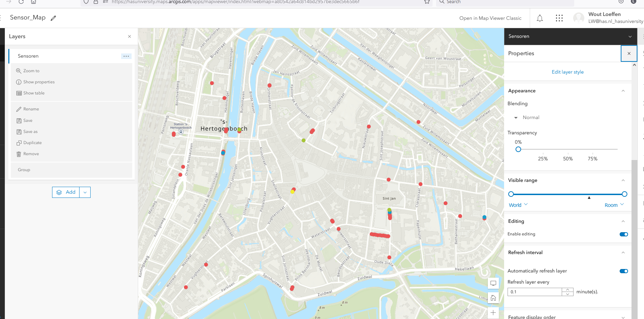Collapse the Refresh interval section

tap(623, 252)
